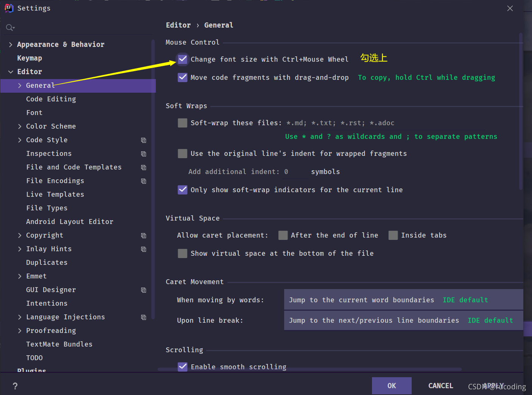This screenshot has height=395, width=532.
Task: Click the help question mark icon
Action: [15, 386]
